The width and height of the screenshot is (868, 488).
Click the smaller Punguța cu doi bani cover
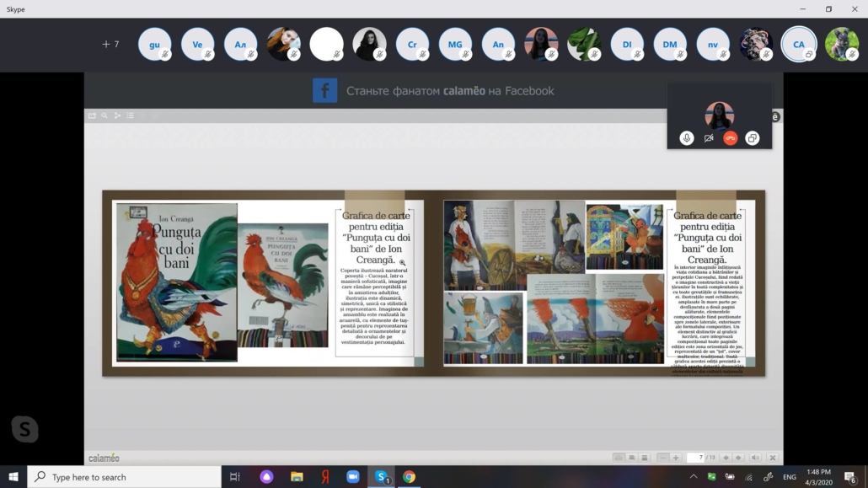(x=283, y=285)
